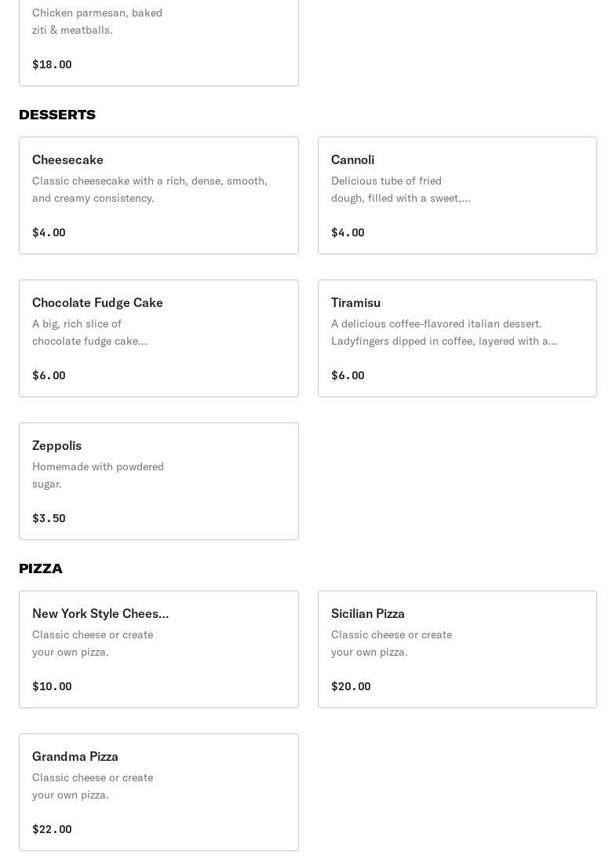Click the Tiramisu description text

(444, 332)
